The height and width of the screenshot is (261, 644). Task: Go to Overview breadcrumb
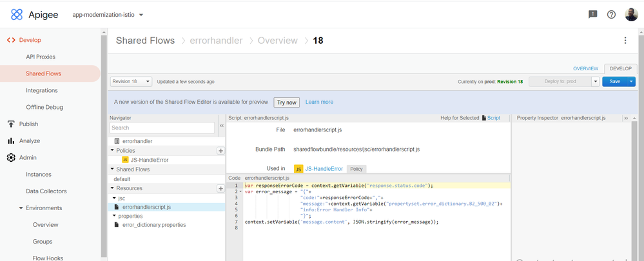[278, 41]
